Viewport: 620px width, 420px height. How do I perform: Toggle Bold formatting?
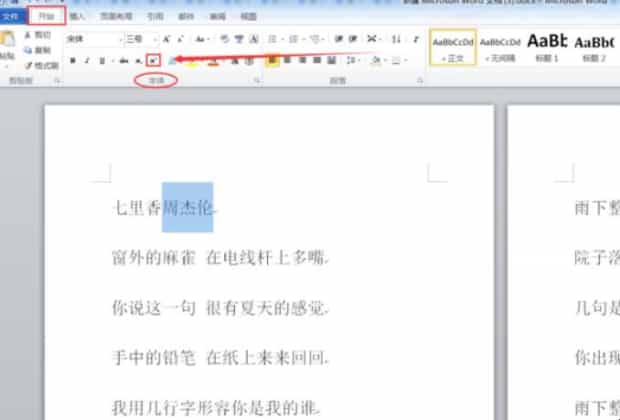point(73,61)
